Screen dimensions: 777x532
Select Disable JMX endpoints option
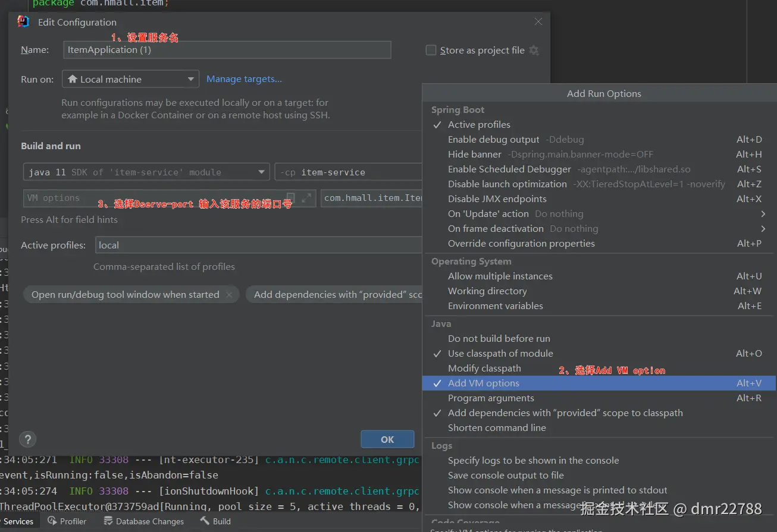click(x=599, y=199)
